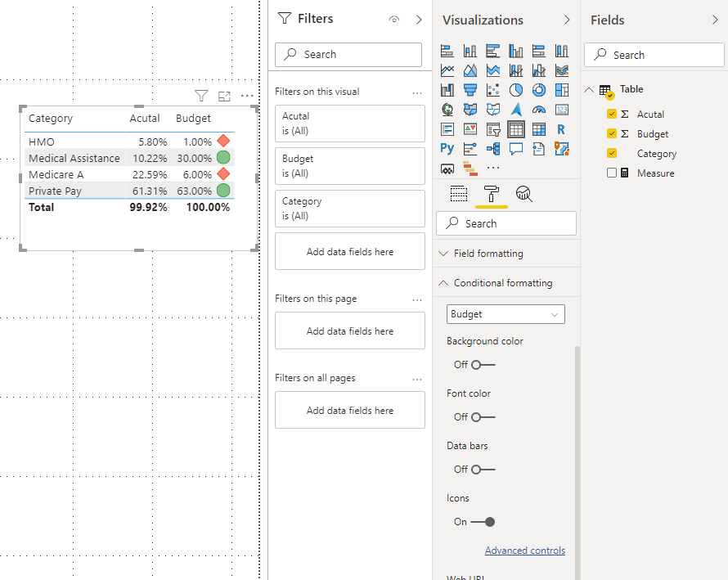Uncheck the Budget field checkbox
Viewport: 728px width, 580px height.
point(612,133)
